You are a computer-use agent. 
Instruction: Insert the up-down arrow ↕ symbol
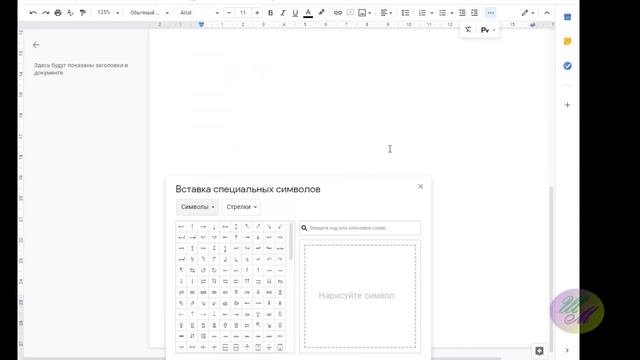(236, 227)
